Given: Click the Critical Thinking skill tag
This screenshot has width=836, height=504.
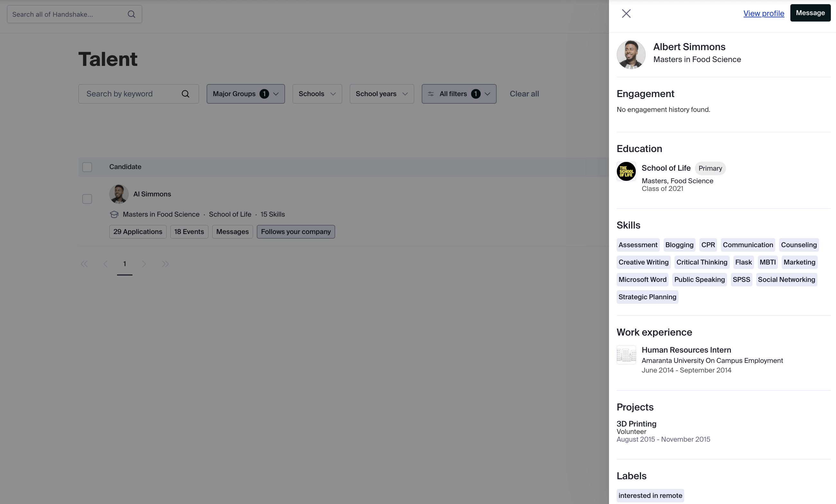Looking at the screenshot, I should 702,262.
